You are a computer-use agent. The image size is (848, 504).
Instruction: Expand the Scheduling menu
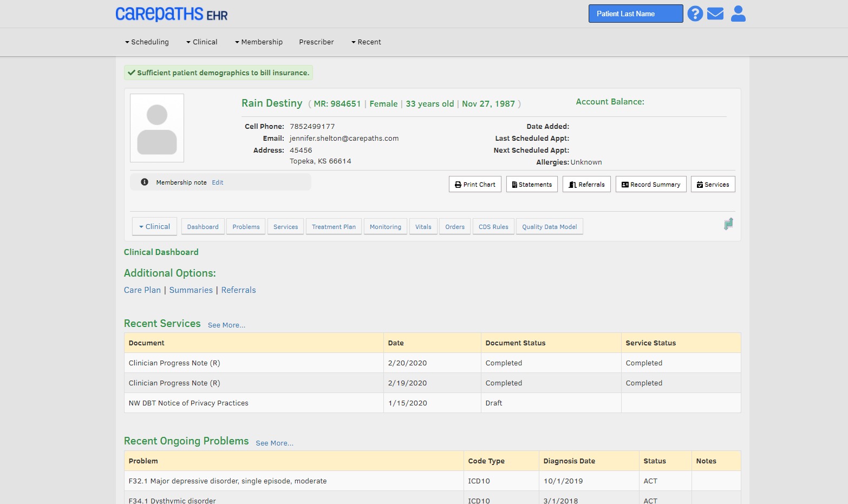(x=147, y=42)
